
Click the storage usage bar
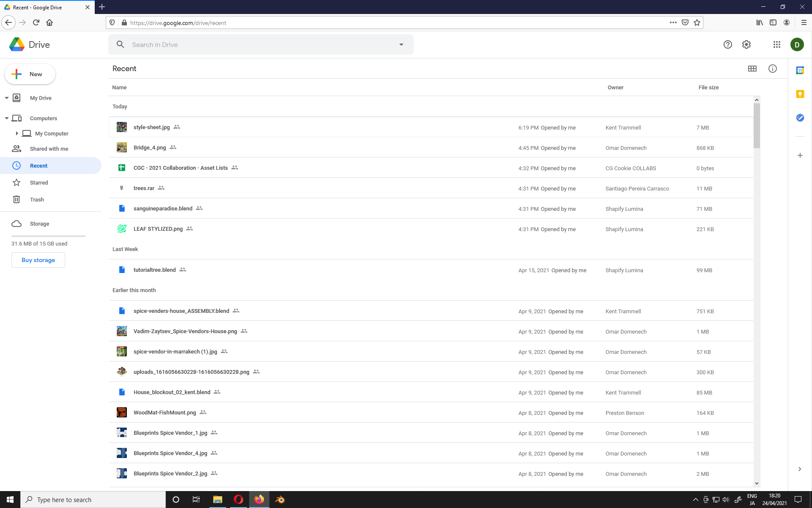click(48, 236)
